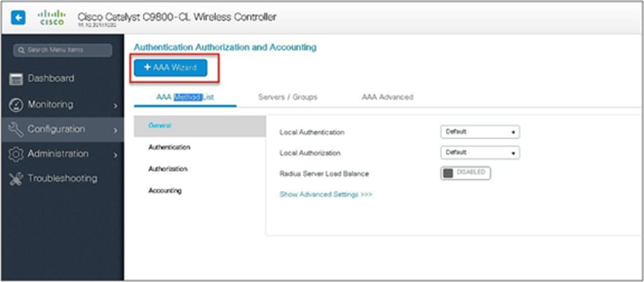The image size is (644, 282).
Task: Open Local Authorization dropdown
Action: (480, 152)
